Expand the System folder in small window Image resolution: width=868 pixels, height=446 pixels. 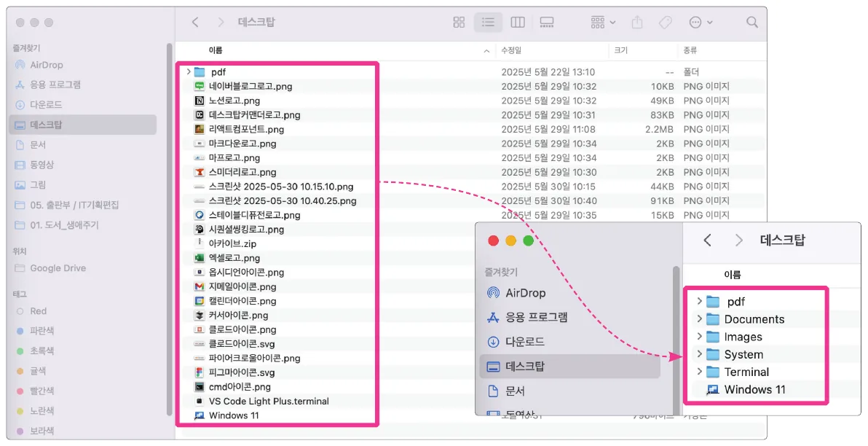[699, 354]
